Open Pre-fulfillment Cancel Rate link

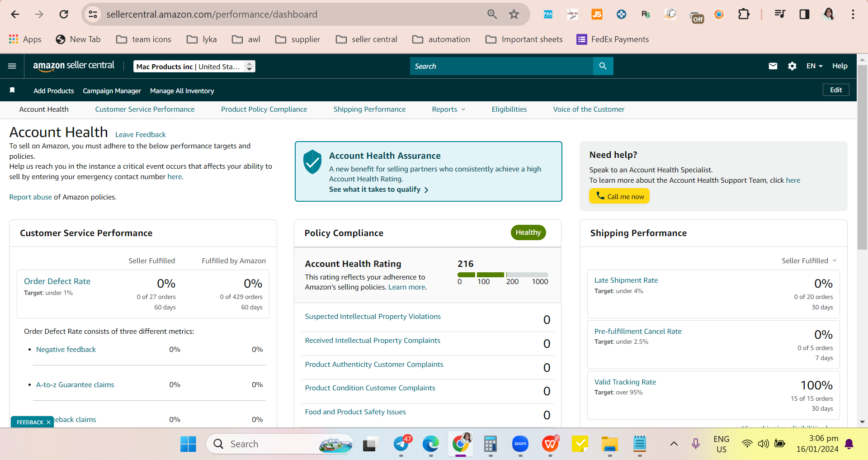[x=638, y=332]
